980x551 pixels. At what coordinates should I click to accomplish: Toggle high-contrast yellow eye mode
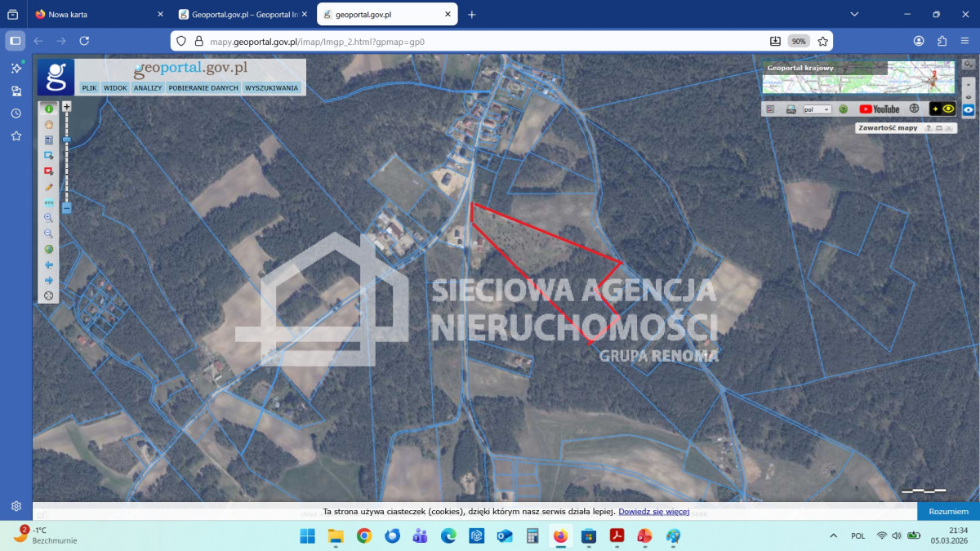942,109
